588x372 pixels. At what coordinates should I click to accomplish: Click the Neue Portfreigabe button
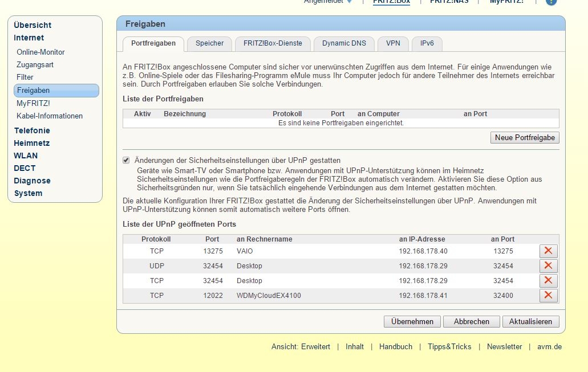click(x=525, y=137)
